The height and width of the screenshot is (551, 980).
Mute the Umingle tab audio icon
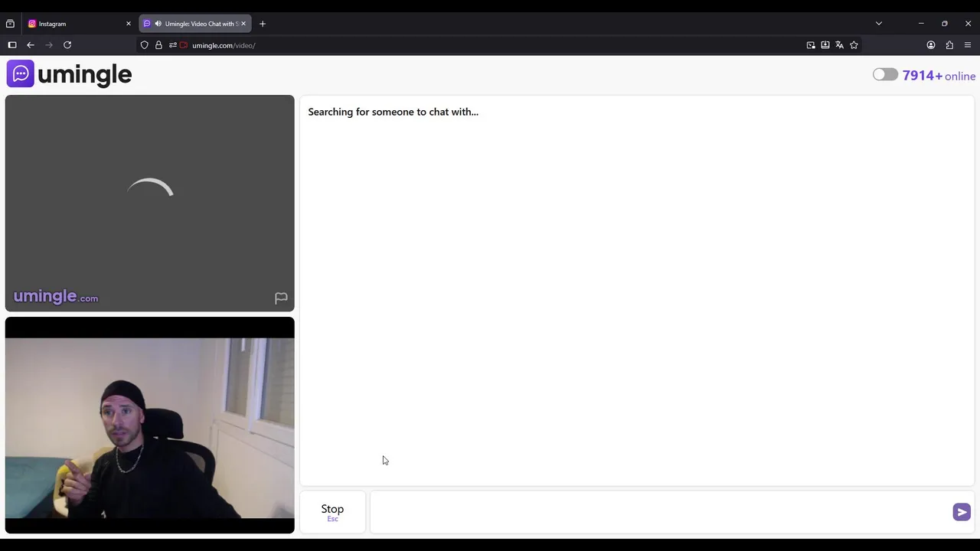(158, 24)
